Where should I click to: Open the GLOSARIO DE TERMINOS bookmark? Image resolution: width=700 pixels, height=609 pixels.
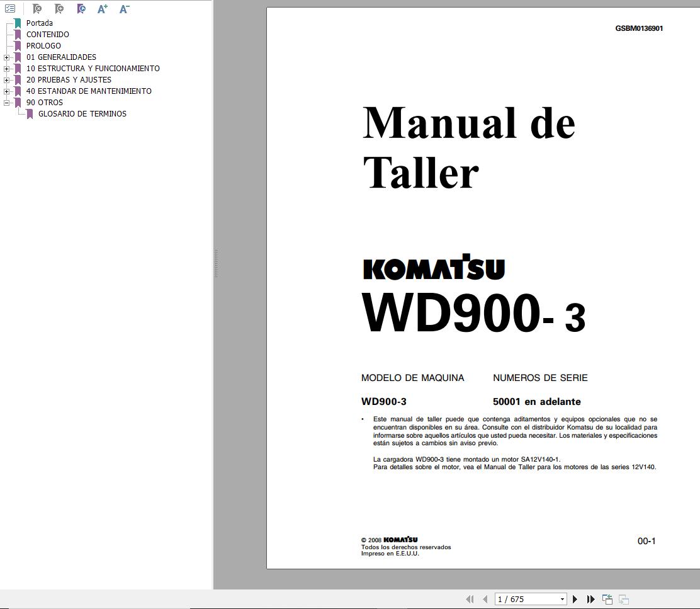tap(82, 114)
